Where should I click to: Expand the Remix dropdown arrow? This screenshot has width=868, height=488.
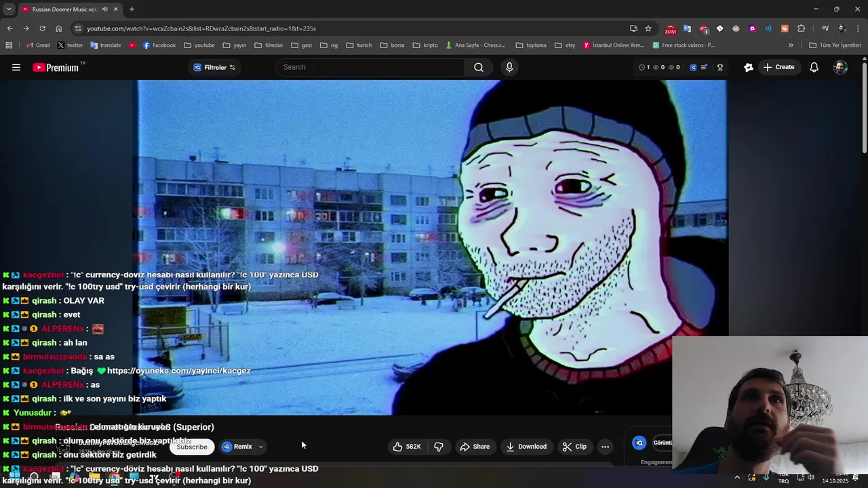[x=260, y=447]
